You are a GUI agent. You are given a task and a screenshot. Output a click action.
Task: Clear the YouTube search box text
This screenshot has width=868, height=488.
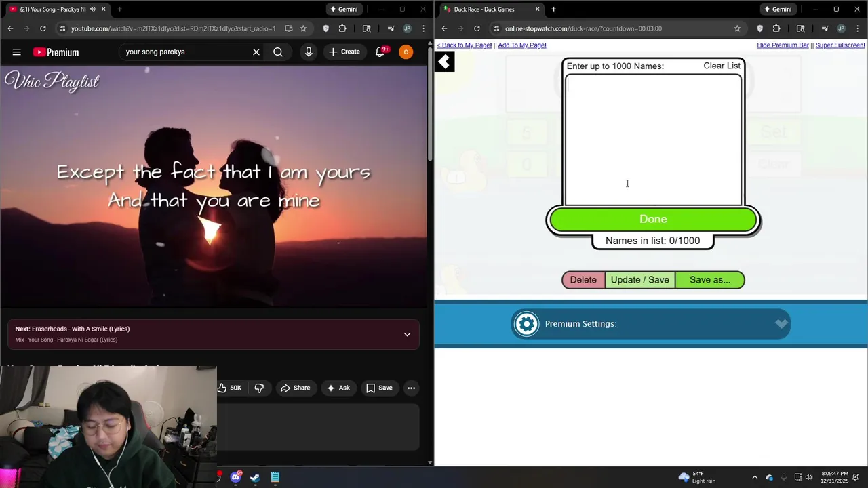256,52
